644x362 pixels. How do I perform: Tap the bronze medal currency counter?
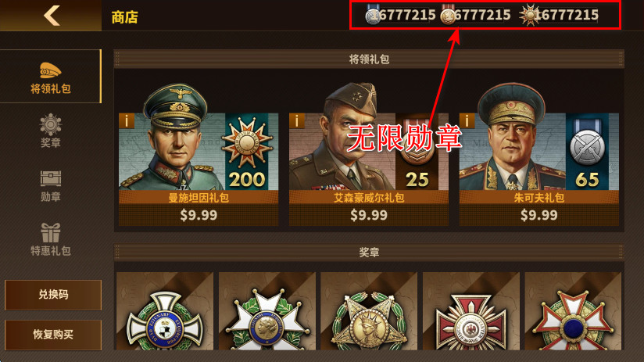pos(475,15)
